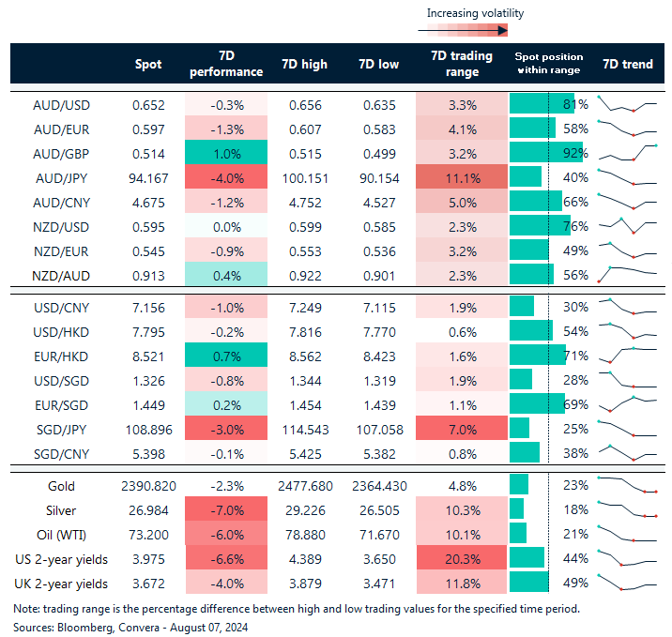This screenshot has width=672, height=637.
Task: Select the 7D high column header
Action: pos(305,64)
